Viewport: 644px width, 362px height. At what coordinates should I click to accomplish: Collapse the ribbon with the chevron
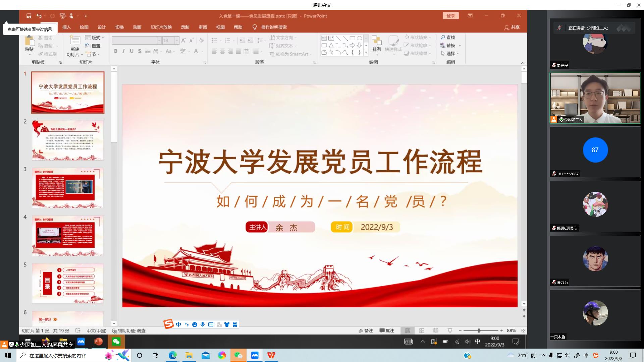[522, 63]
